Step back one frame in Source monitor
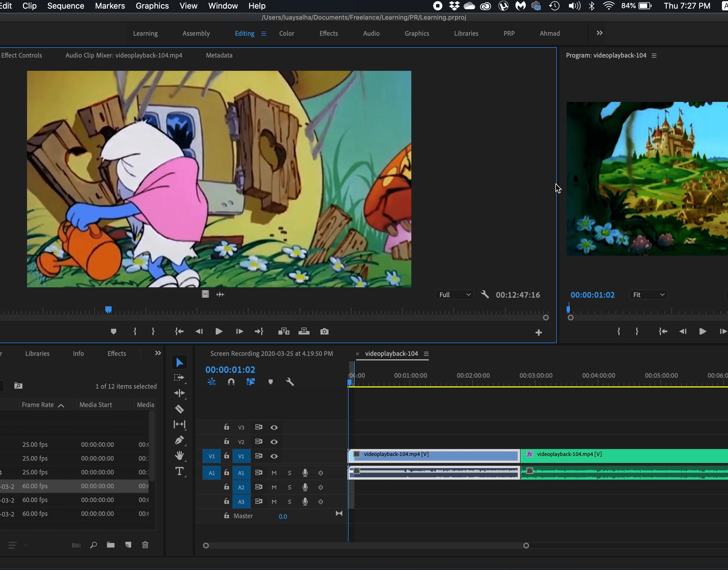This screenshot has height=570, width=728. pyautogui.click(x=199, y=331)
